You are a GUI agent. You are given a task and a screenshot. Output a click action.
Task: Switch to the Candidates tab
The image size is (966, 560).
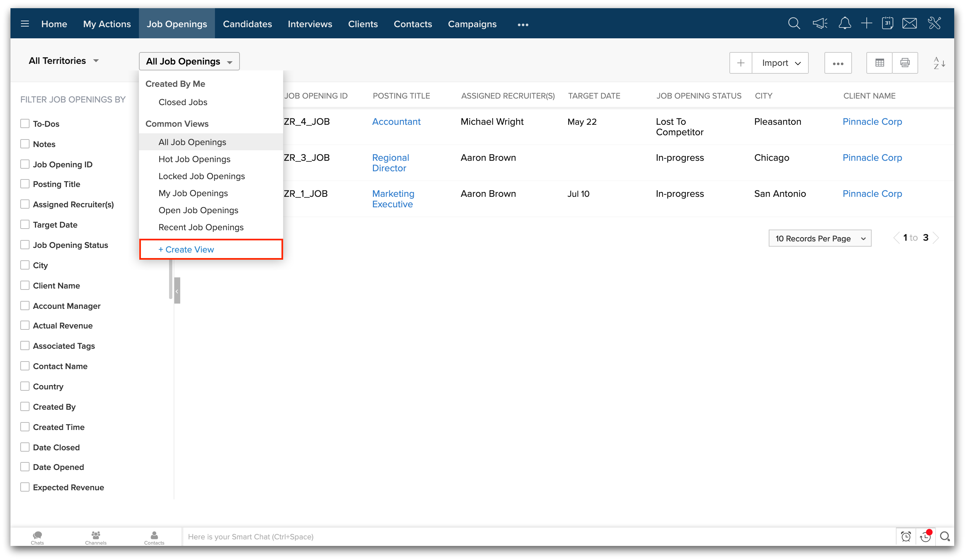pyautogui.click(x=247, y=24)
